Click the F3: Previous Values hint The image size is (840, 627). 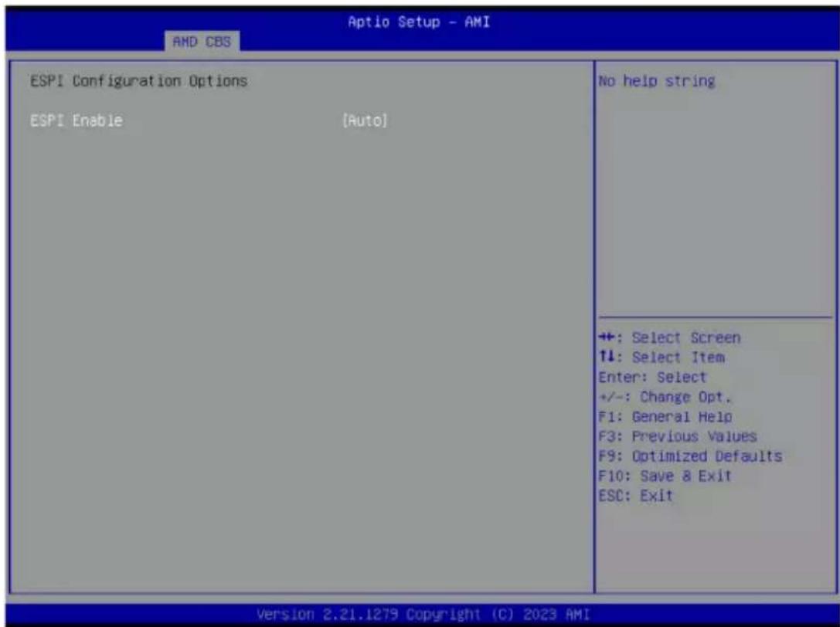tap(678, 436)
